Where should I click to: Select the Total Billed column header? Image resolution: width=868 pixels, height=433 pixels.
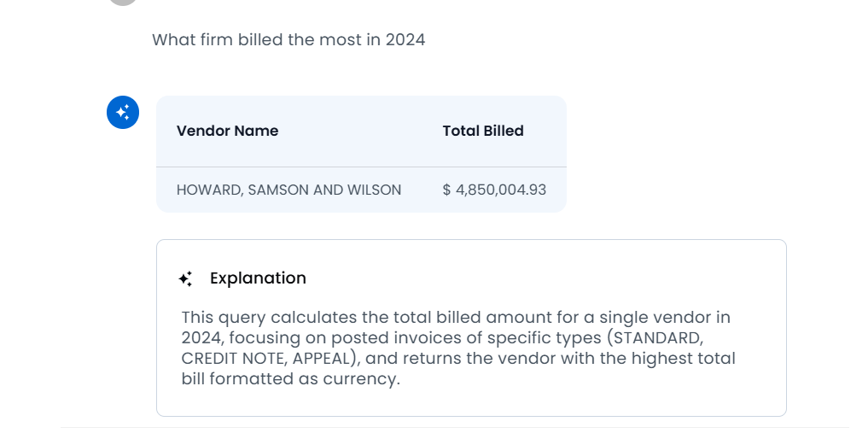click(483, 131)
